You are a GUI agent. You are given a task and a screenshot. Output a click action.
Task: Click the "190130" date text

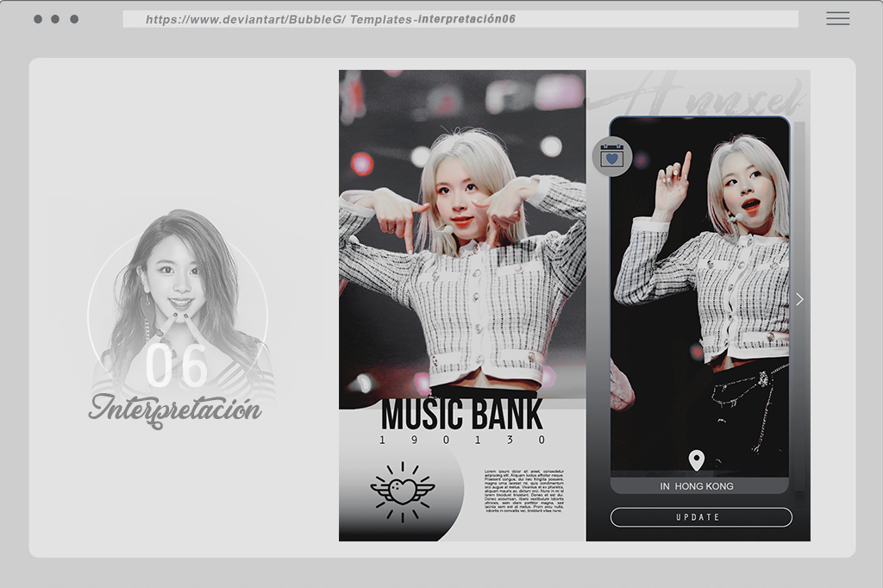(x=462, y=440)
